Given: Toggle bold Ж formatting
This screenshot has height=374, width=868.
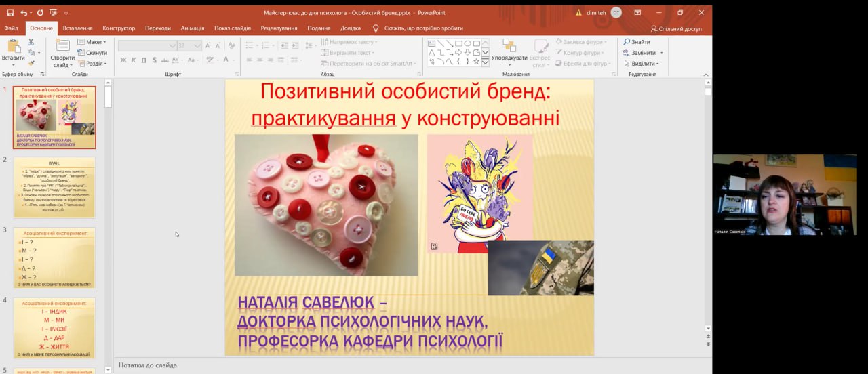Looking at the screenshot, I should [x=123, y=60].
